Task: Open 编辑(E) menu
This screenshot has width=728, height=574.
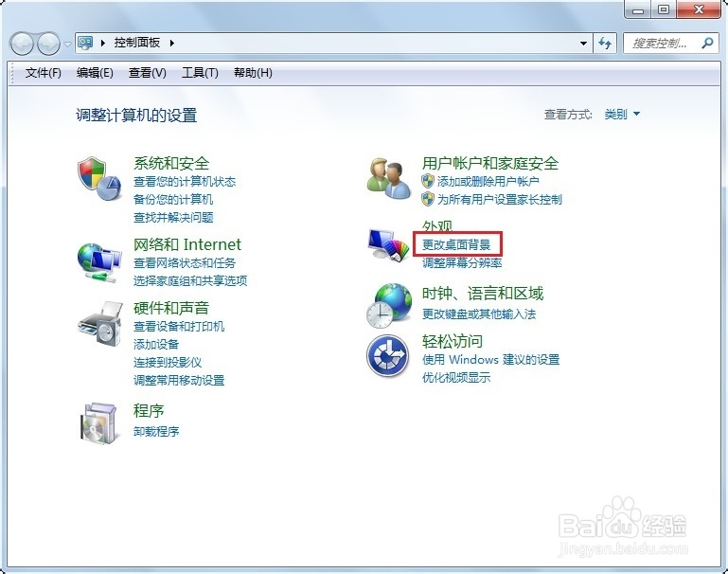Action: point(95,72)
